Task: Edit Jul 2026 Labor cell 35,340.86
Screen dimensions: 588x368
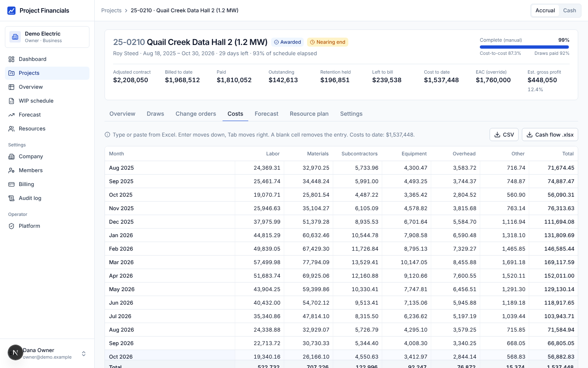Action: tap(259, 316)
